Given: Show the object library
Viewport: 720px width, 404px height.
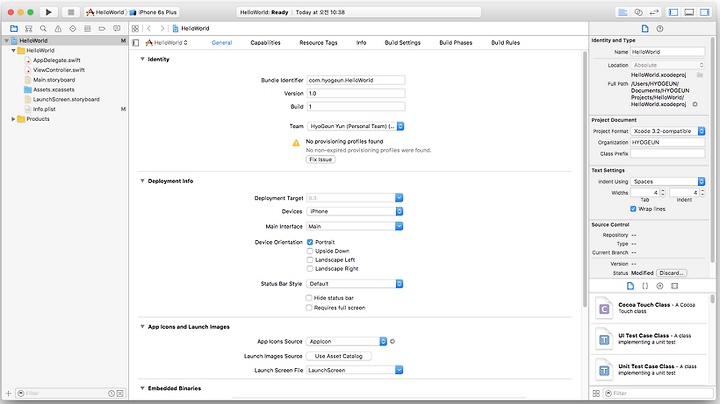Looking at the screenshot, I should [x=660, y=286].
